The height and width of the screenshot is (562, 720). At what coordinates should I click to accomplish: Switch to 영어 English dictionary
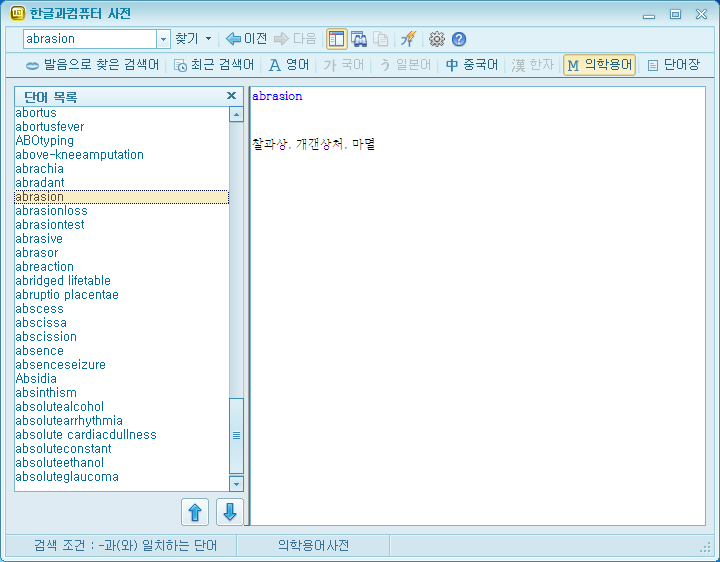[x=289, y=65]
